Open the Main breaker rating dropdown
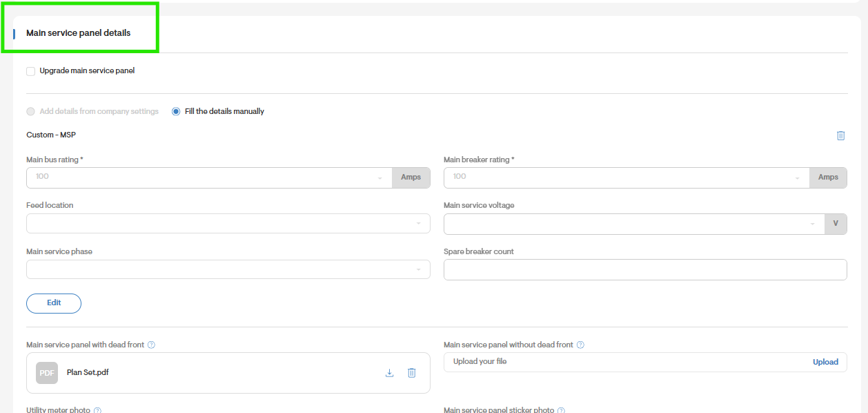Viewport: 868px width, 413px height. coord(627,177)
